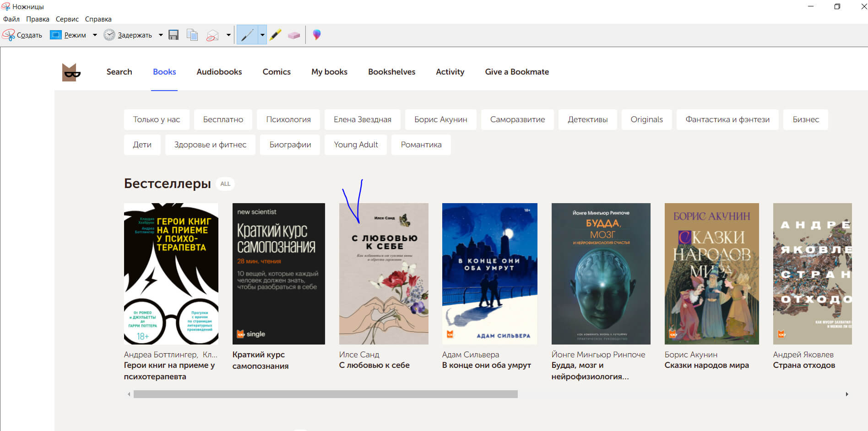Screen dimensions: 868x431
Task: Open the Bookshelves section
Action: pos(391,72)
